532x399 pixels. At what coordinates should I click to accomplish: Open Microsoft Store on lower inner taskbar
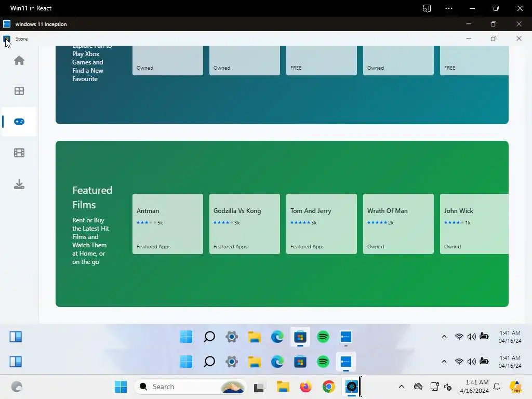(300, 362)
